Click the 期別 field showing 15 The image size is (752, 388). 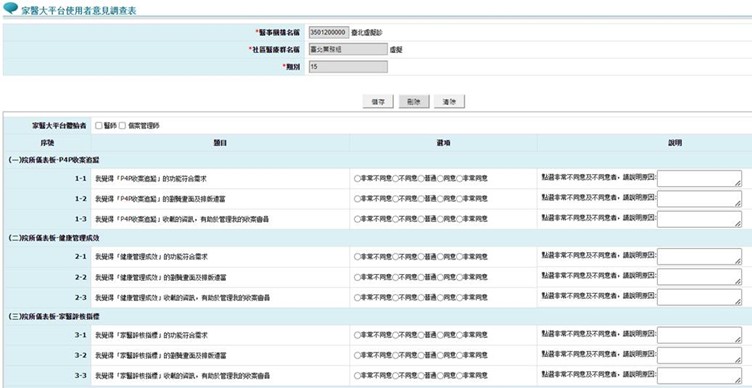click(348, 67)
